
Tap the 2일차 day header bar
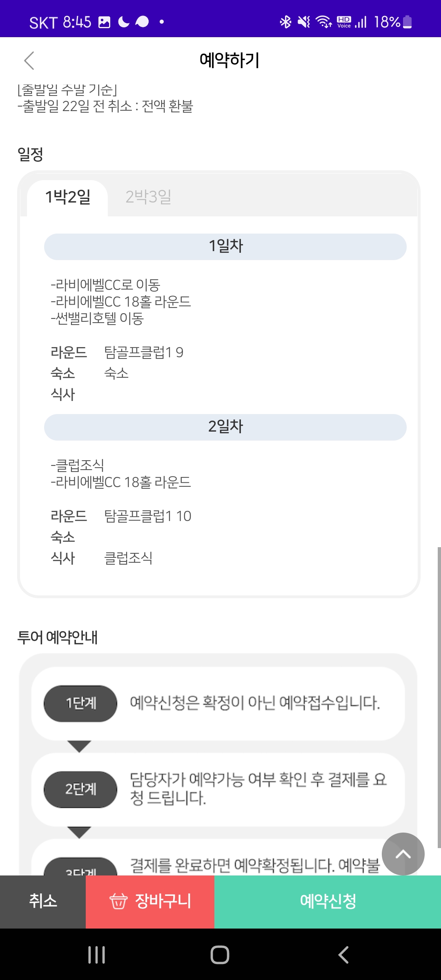[x=225, y=427]
